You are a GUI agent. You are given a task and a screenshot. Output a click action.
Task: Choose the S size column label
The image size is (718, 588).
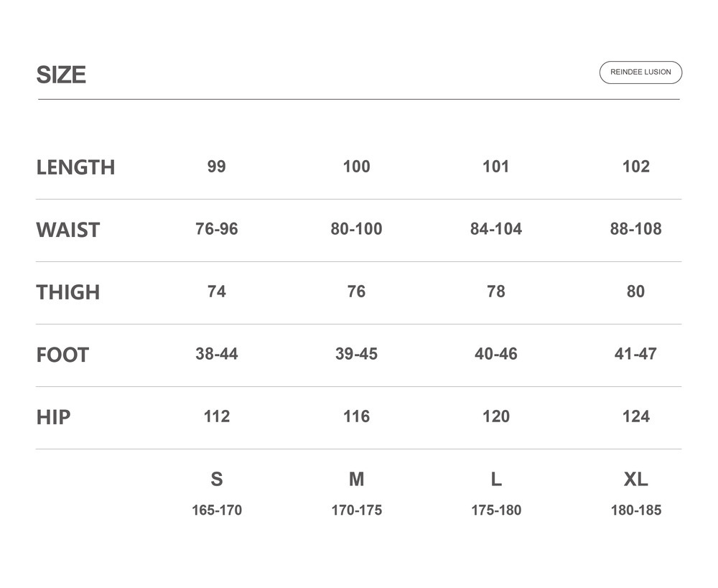point(216,479)
